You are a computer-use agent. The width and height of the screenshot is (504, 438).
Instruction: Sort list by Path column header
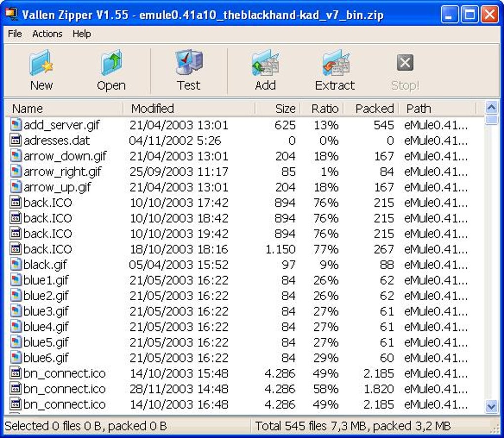437,109
